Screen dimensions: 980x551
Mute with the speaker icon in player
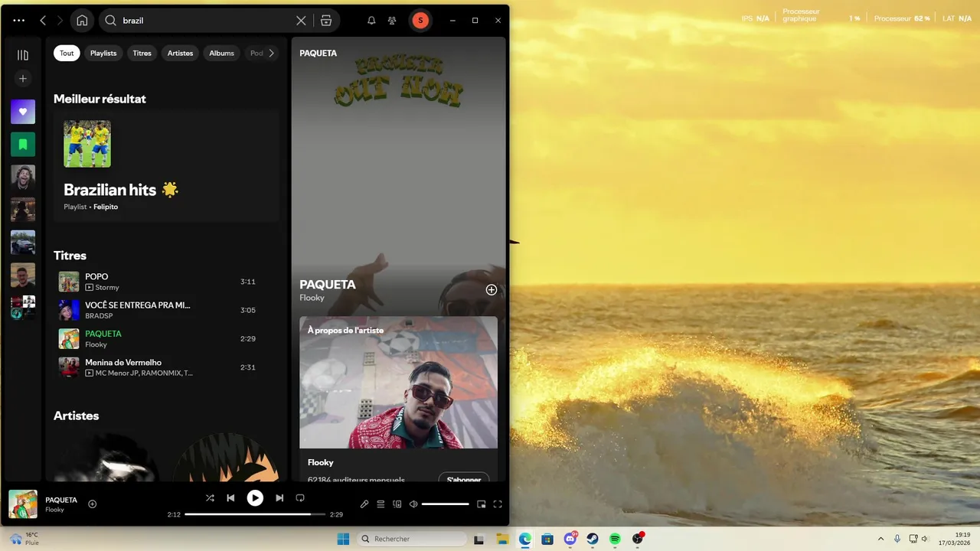point(413,504)
